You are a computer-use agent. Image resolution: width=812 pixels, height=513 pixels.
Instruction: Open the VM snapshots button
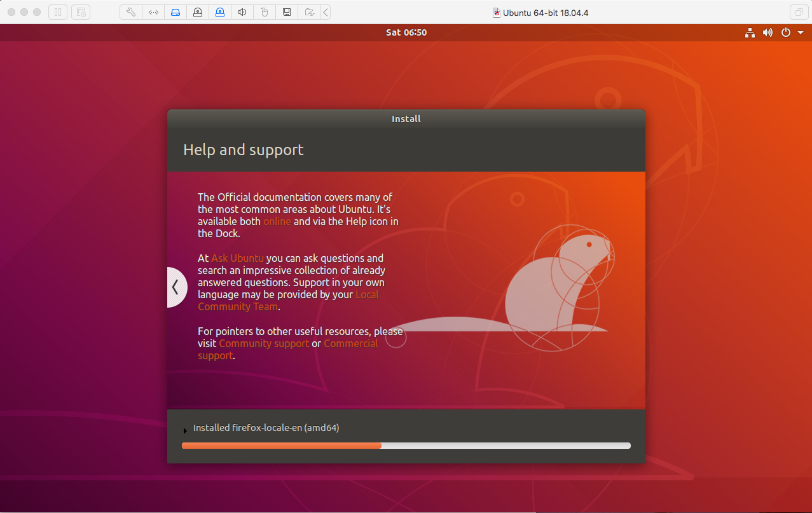[x=81, y=12]
